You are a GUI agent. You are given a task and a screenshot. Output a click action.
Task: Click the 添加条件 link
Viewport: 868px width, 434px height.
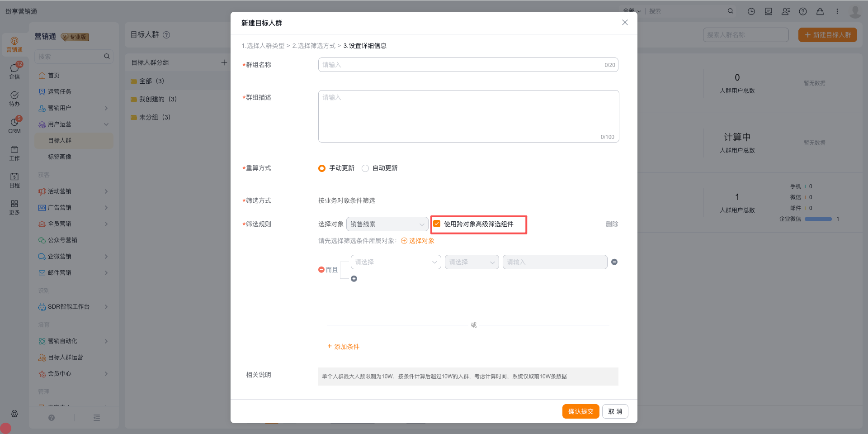pyautogui.click(x=344, y=347)
